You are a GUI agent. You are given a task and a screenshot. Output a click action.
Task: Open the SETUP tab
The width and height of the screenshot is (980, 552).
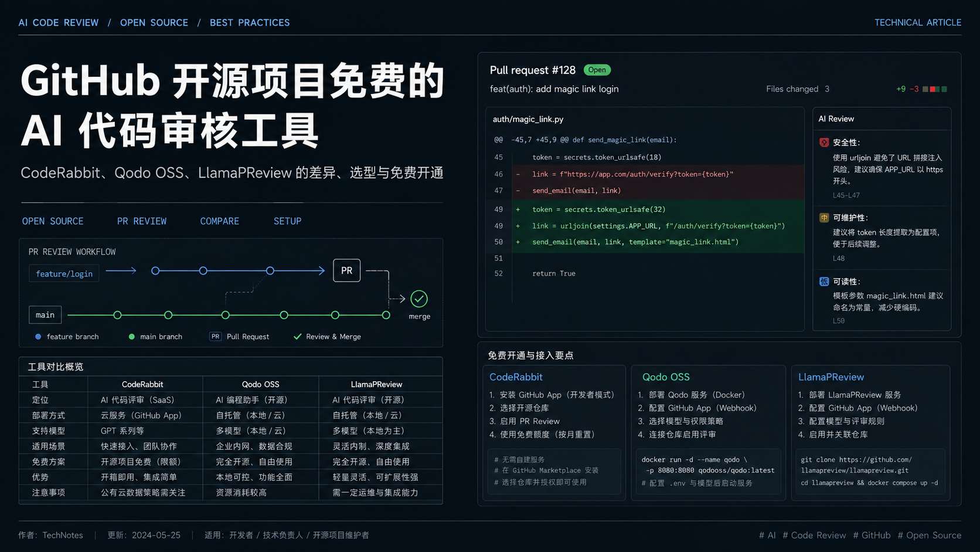click(x=288, y=221)
